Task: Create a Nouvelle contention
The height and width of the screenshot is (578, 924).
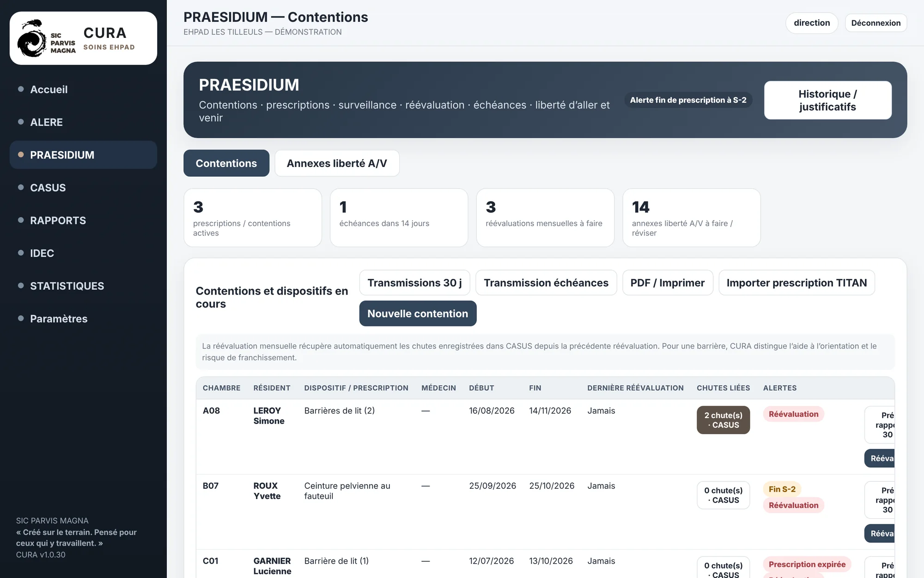Action: 418,314
